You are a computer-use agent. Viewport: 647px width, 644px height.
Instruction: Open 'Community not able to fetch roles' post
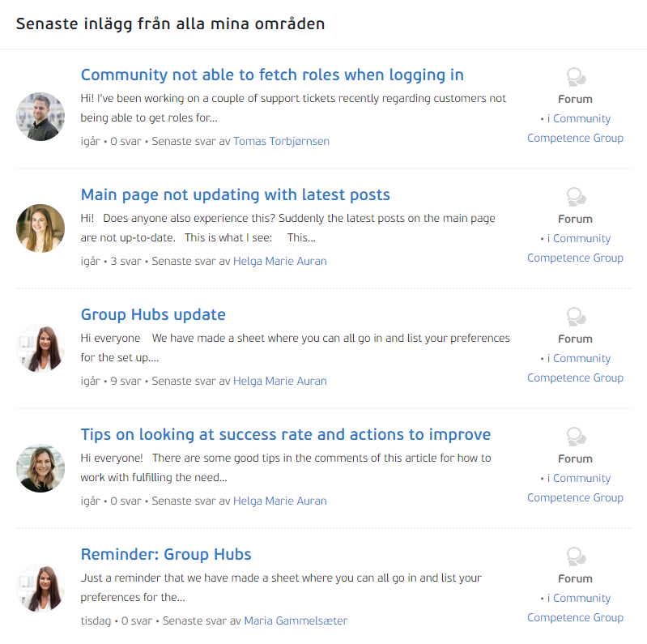pyautogui.click(x=272, y=75)
